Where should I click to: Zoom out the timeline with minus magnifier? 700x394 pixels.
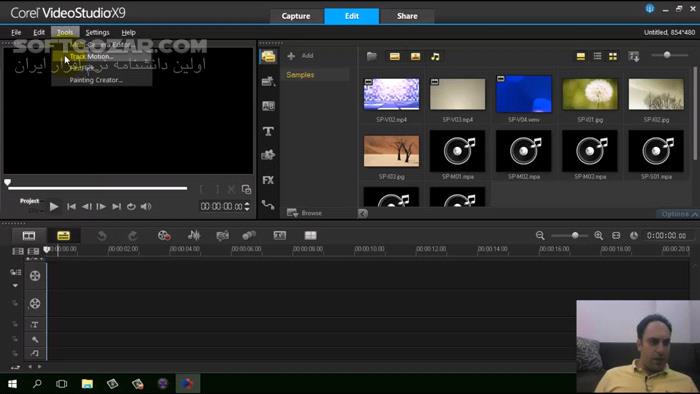pos(540,236)
